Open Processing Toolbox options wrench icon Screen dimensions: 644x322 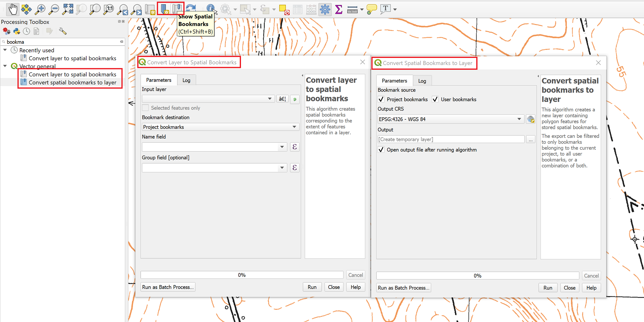[x=63, y=31]
